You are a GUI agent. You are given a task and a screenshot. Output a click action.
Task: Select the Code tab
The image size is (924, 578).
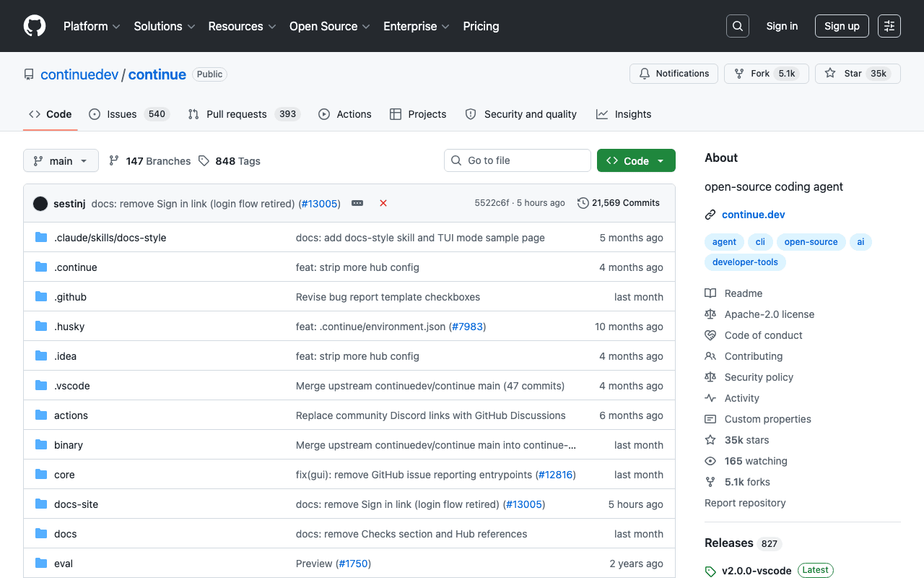(x=51, y=114)
